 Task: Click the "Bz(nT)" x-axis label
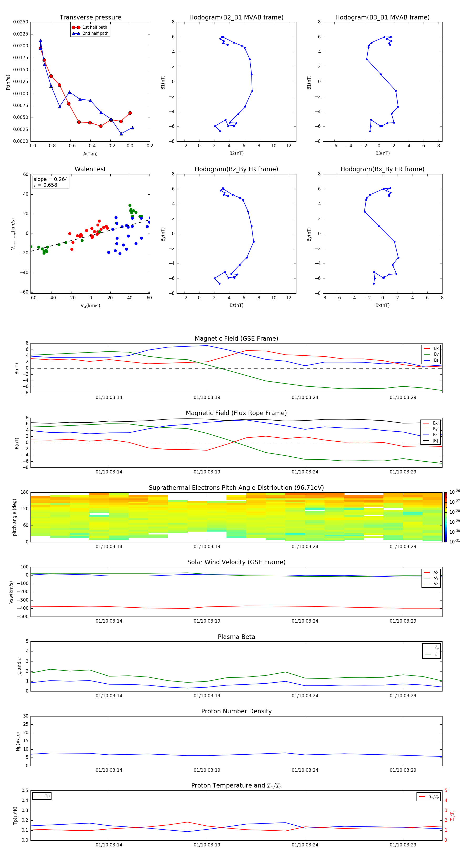236,305
